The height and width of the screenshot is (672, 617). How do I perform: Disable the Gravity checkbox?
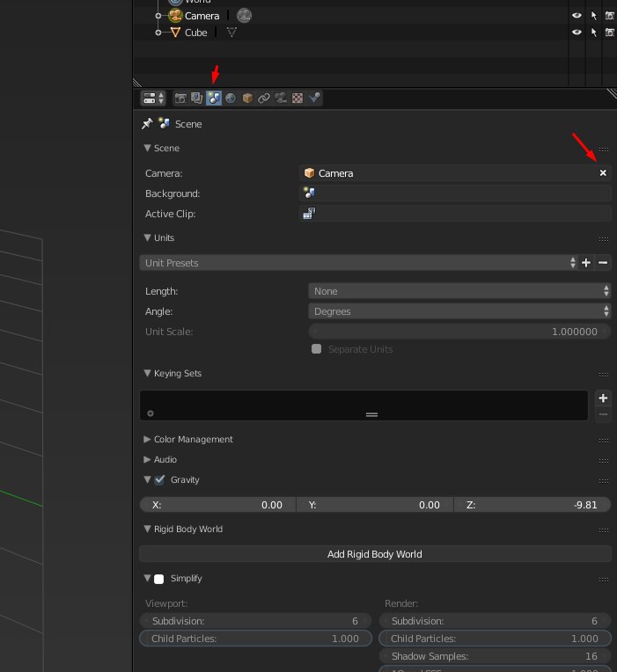tap(159, 480)
